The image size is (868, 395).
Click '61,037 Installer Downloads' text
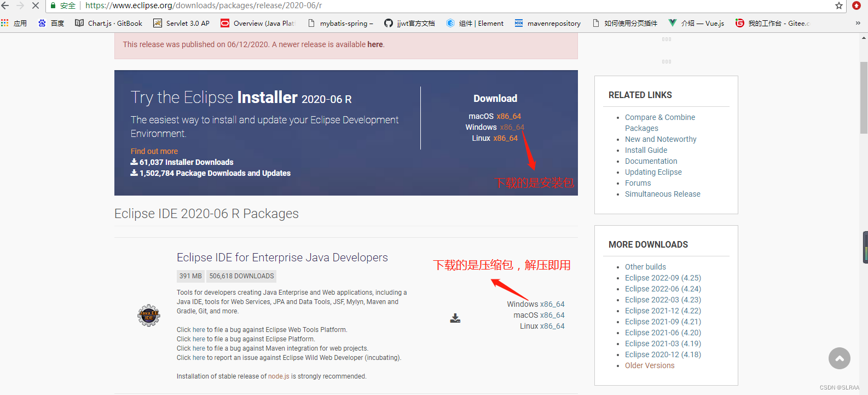pyautogui.click(x=186, y=162)
